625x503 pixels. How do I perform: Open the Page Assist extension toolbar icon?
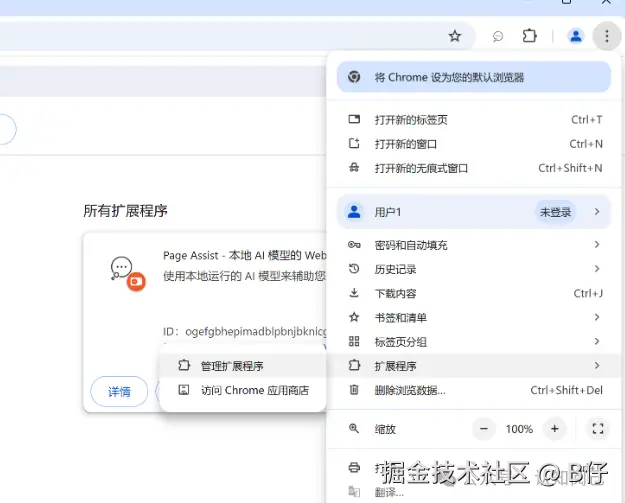point(498,37)
